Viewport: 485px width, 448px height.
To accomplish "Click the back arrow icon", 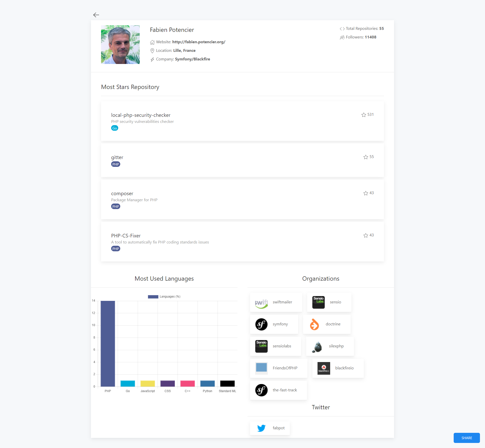I will 96,15.
